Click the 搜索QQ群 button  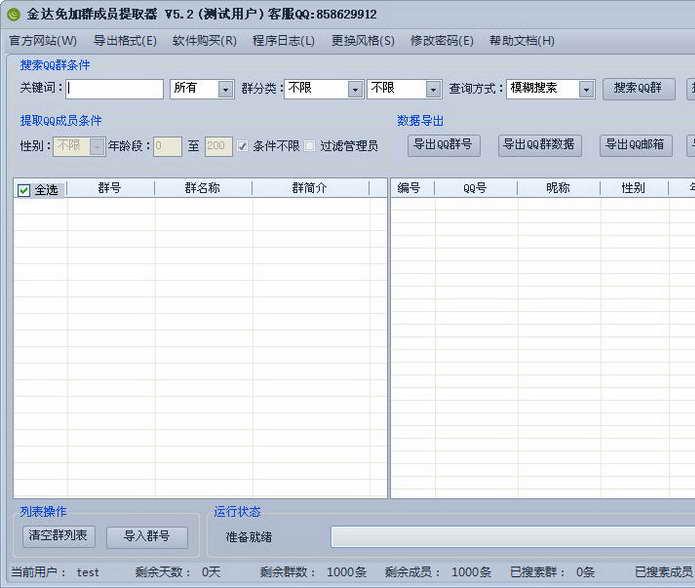pyautogui.click(x=638, y=89)
